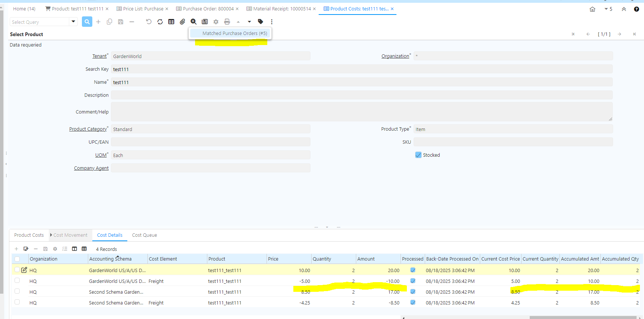Click the detail toolbar save icon
The height and width of the screenshot is (319, 644).
pyautogui.click(x=45, y=249)
